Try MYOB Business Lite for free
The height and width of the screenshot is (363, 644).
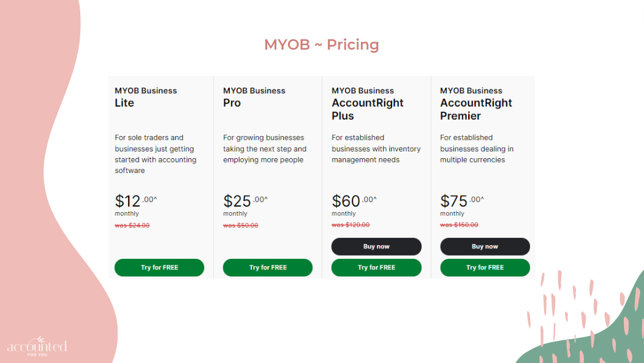point(159,267)
